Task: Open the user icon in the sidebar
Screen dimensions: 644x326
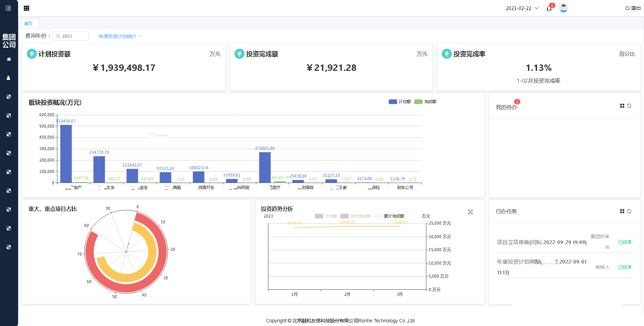Action: click(9, 78)
